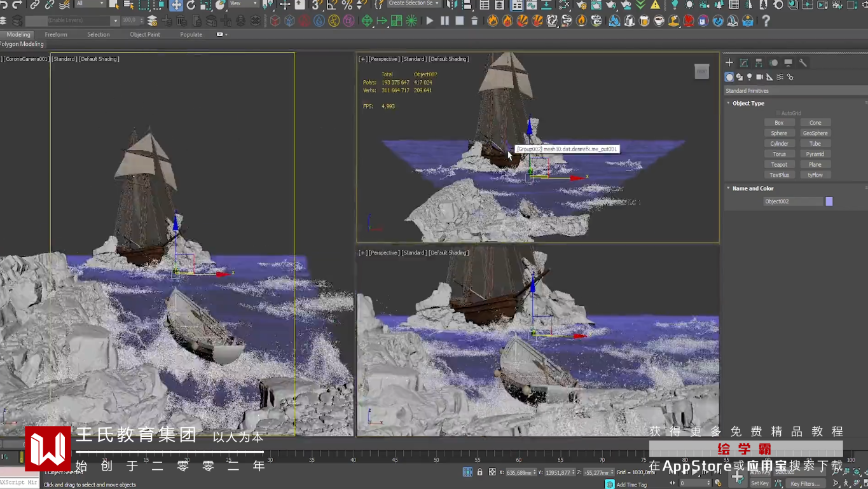Open the Utilities wrench tab
The height and width of the screenshot is (489, 868).
803,63
